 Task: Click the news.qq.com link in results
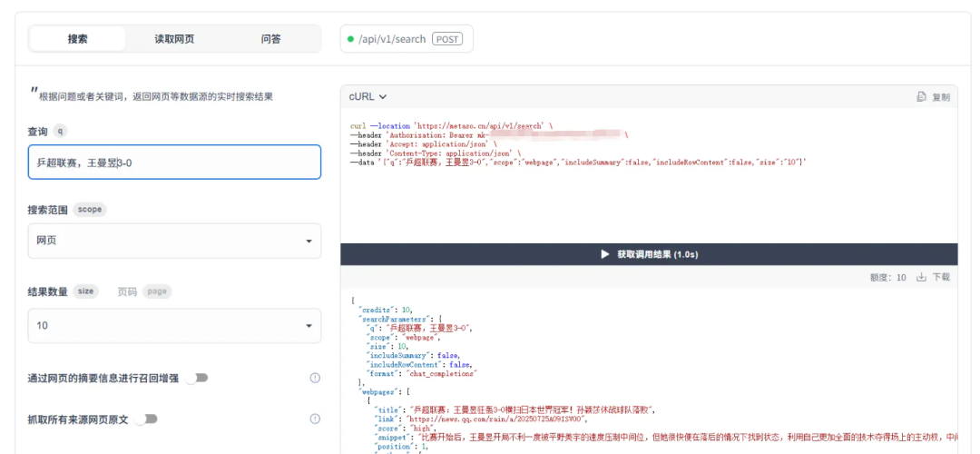click(497, 419)
